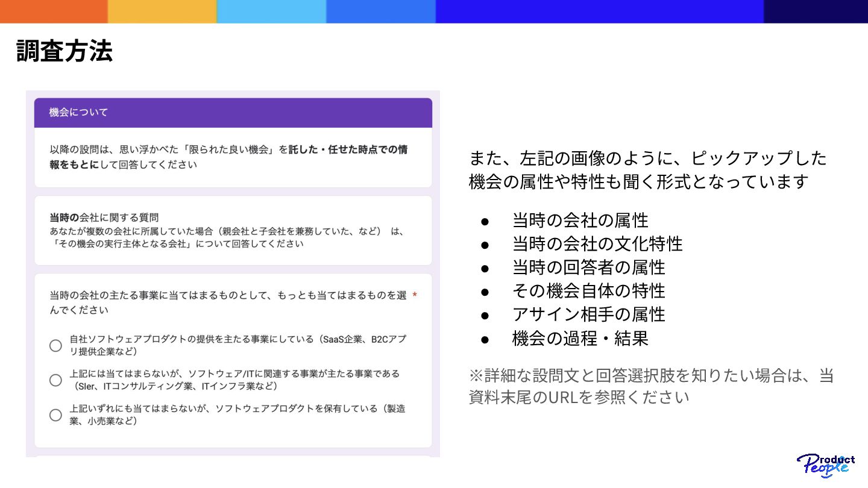Click the bullet text その機会自体の特性
868x488 pixels.
coord(588,291)
